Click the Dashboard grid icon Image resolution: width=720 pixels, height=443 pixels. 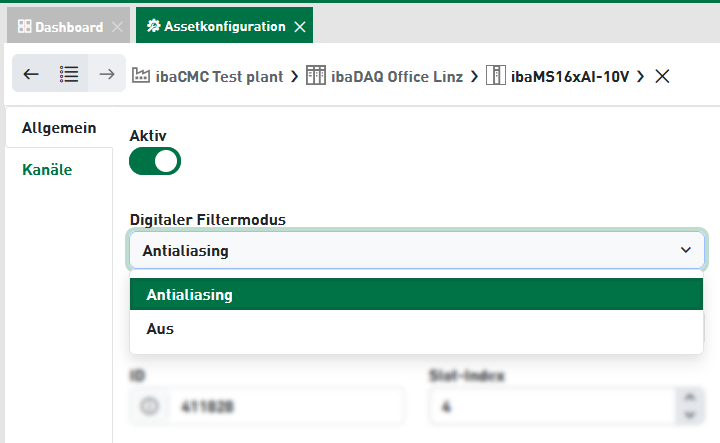click(x=24, y=26)
